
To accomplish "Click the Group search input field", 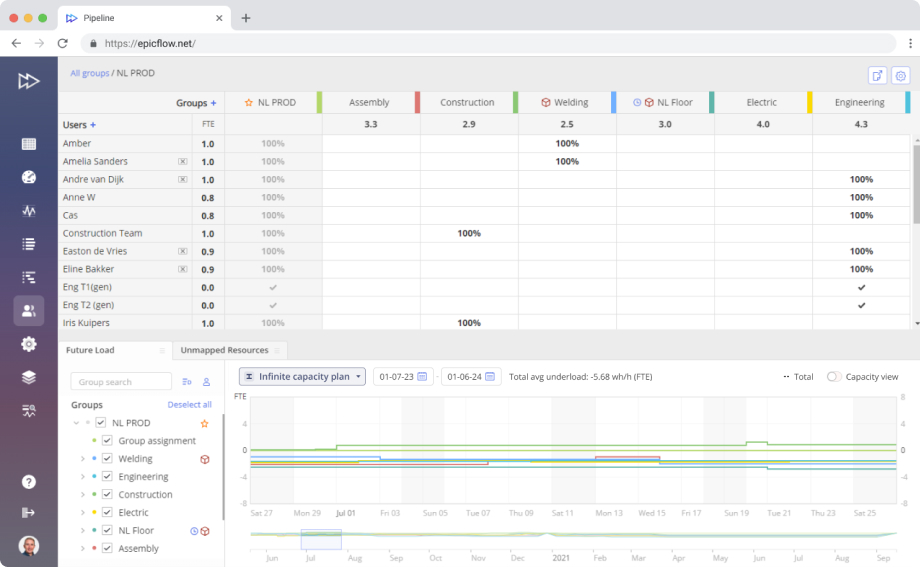I will (122, 382).
